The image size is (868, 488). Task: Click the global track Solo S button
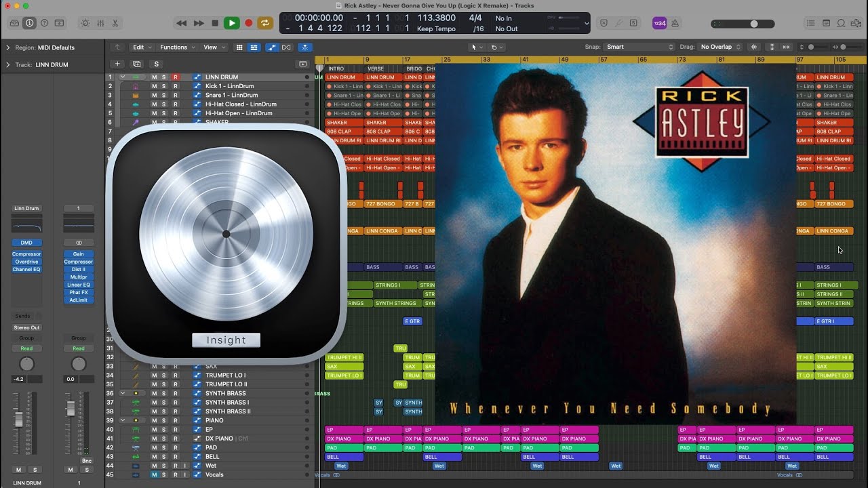click(x=157, y=64)
